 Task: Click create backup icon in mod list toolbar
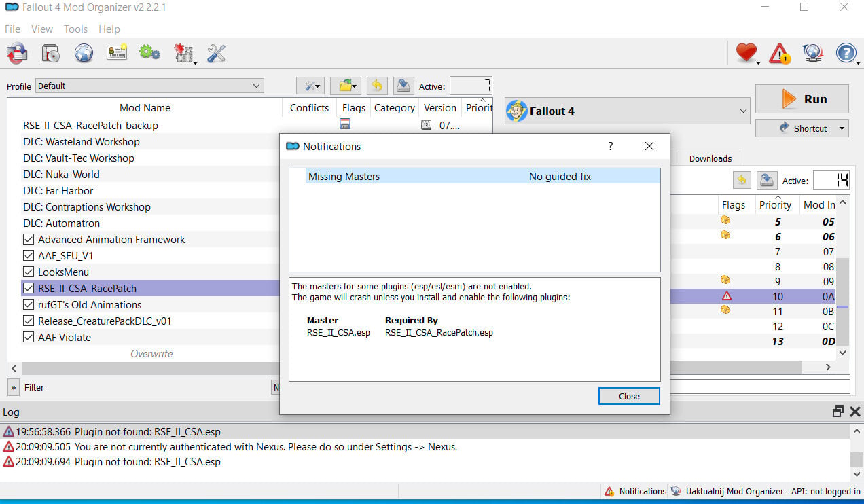[x=403, y=86]
